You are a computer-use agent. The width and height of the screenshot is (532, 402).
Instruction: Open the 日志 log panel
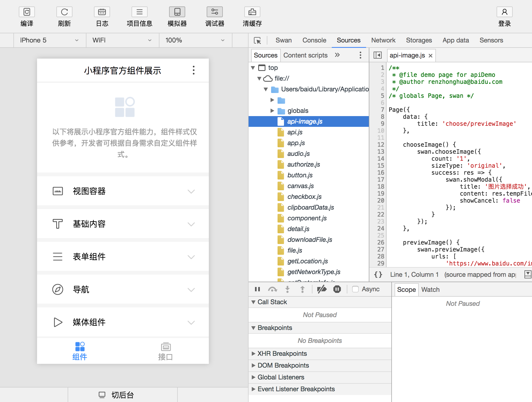(102, 12)
